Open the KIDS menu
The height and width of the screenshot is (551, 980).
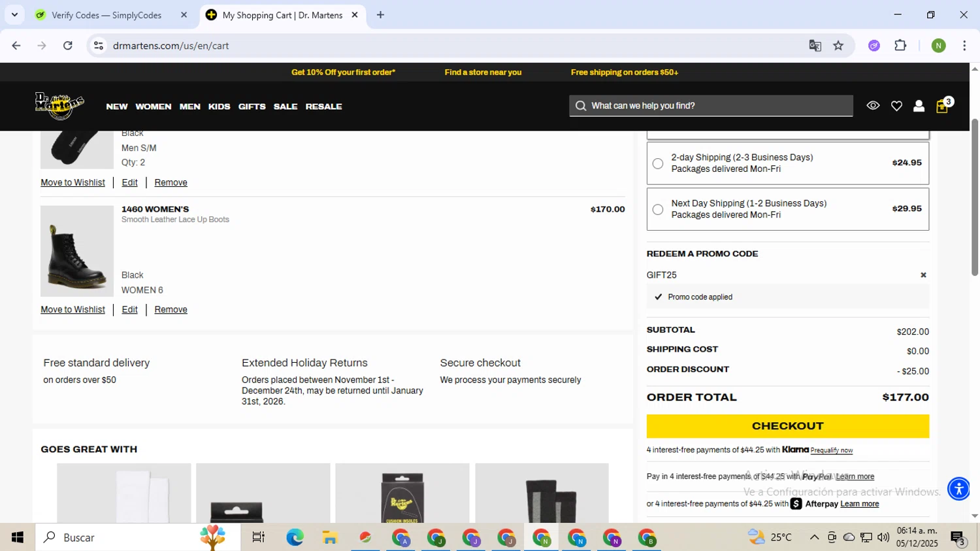click(x=220, y=107)
